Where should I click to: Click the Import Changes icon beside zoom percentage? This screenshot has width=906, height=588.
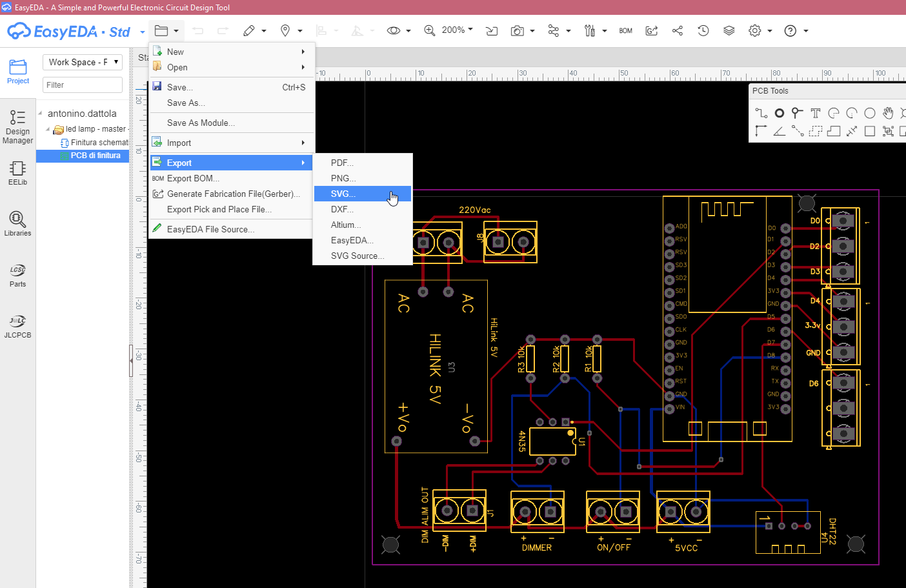point(492,30)
